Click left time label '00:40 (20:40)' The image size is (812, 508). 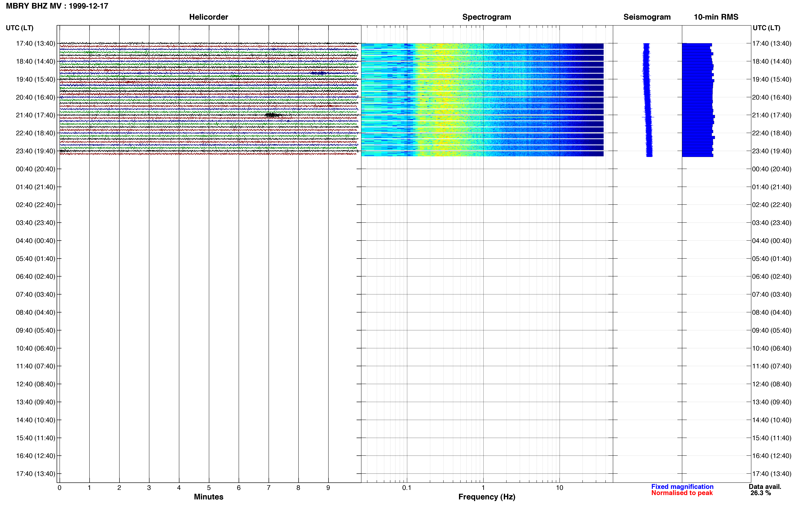[x=36, y=169]
